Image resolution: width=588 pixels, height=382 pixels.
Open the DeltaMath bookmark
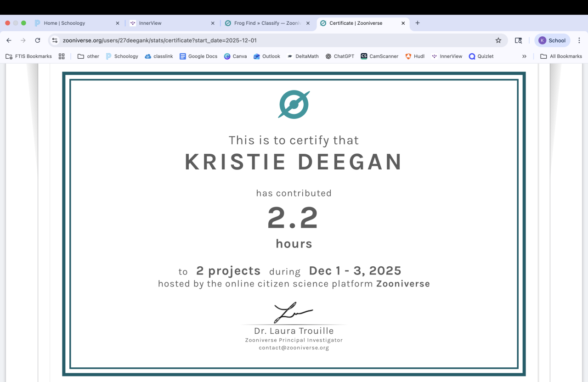pyautogui.click(x=303, y=56)
